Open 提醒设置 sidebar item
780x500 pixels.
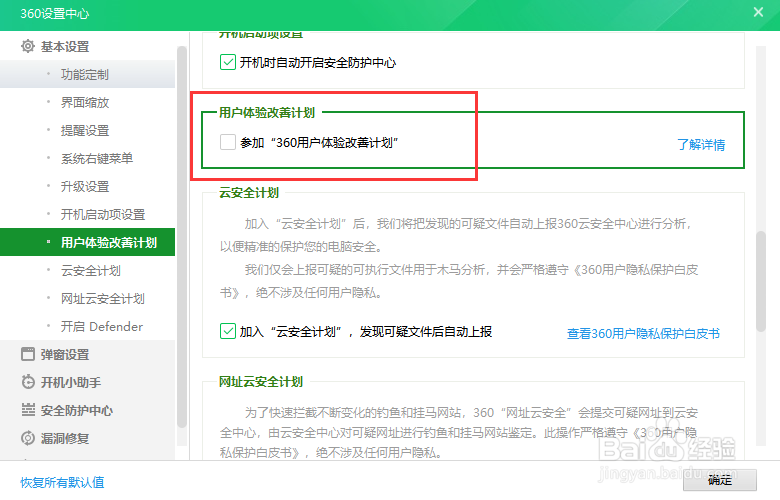coord(88,130)
